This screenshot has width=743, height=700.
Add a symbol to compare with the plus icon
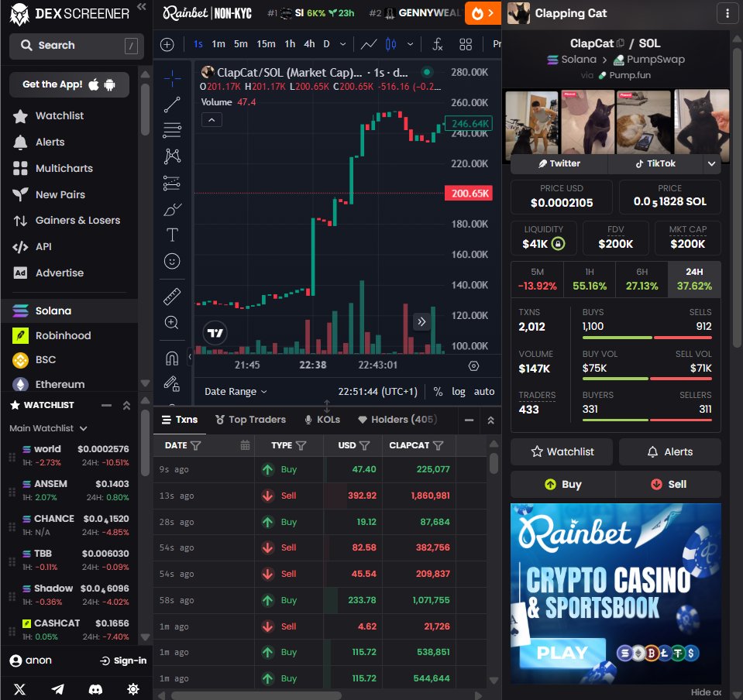[167, 44]
